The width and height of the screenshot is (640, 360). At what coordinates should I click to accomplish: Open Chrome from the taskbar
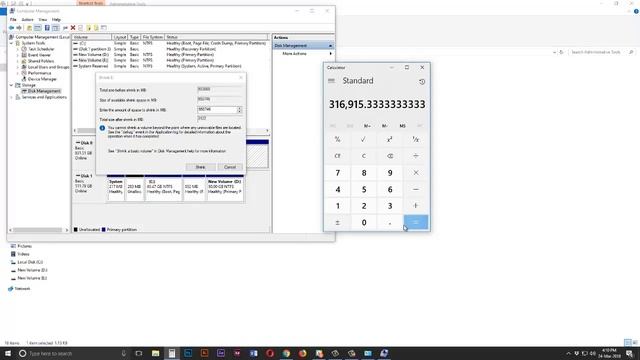pos(286,353)
